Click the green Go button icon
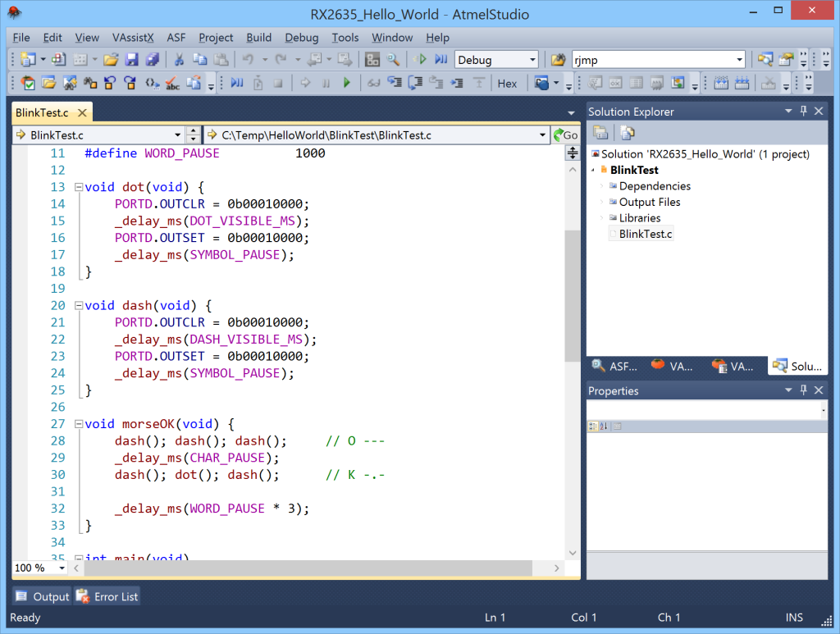This screenshot has height=634, width=840. [566, 135]
